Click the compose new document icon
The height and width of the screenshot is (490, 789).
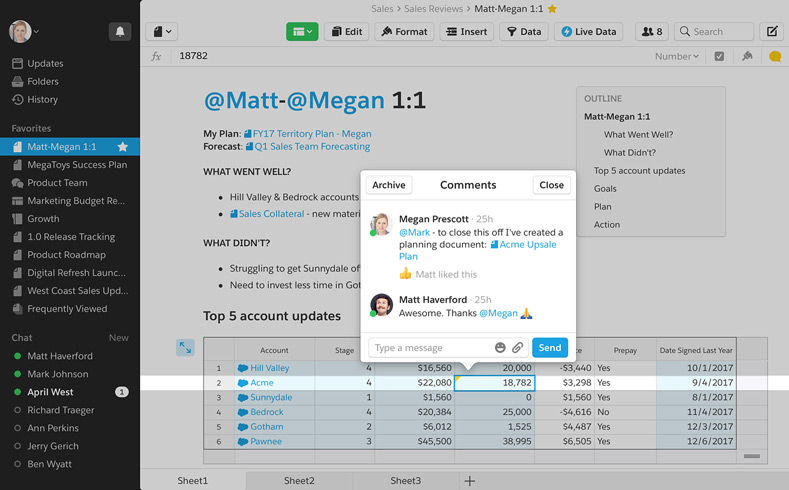[772, 32]
